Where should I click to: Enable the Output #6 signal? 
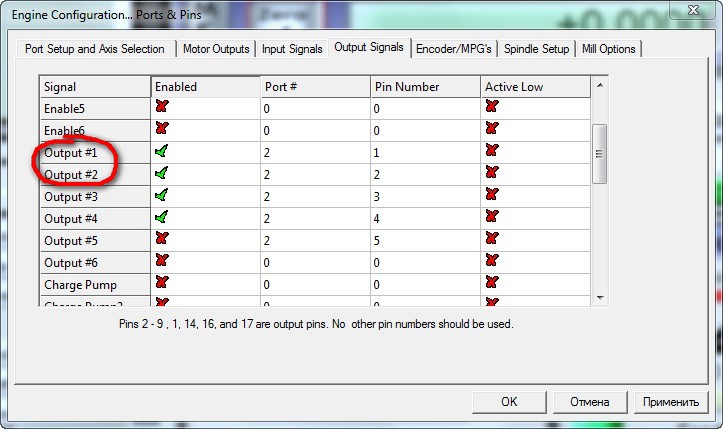coord(162,260)
